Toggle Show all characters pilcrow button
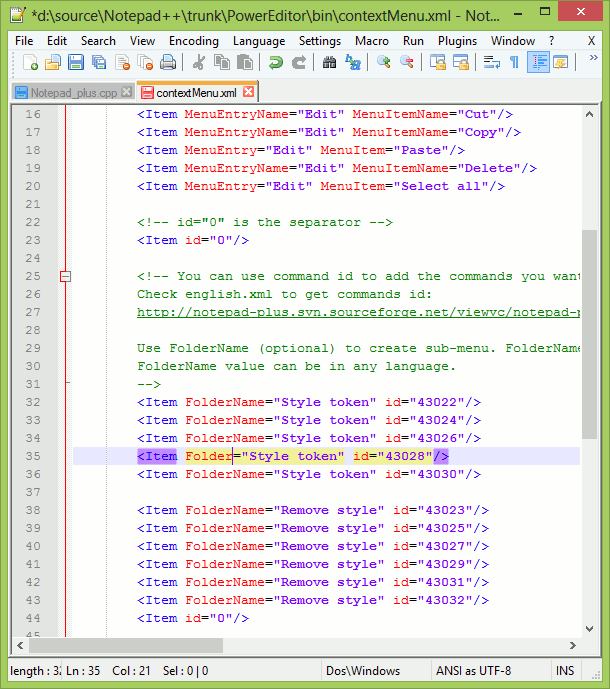Image resolution: width=610 pixels, height=689 pixels. (514, 62)
